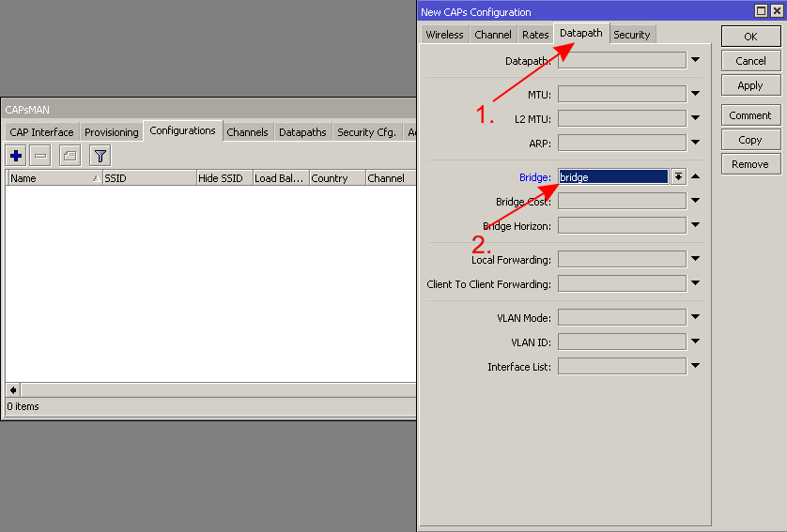The image size is (787, 532).
Task: Expand the Interface List field arrow
Action: [x=696, y=366]
